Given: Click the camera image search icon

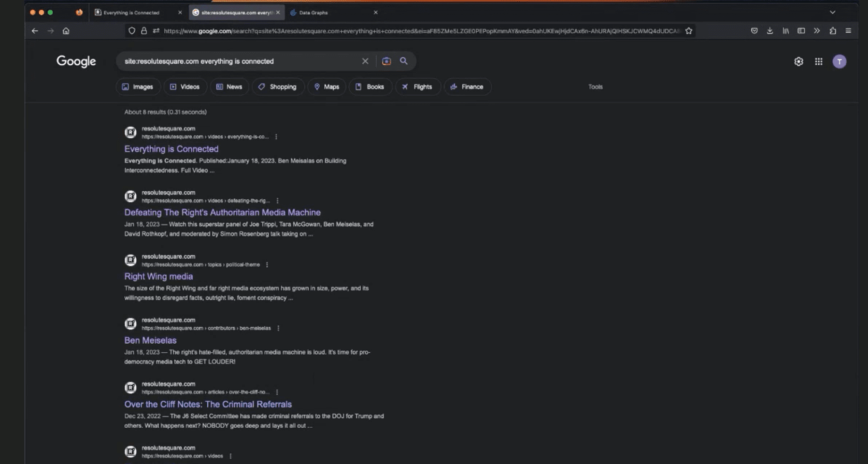Looking at the screenshot, I should [x=386, y=61].
